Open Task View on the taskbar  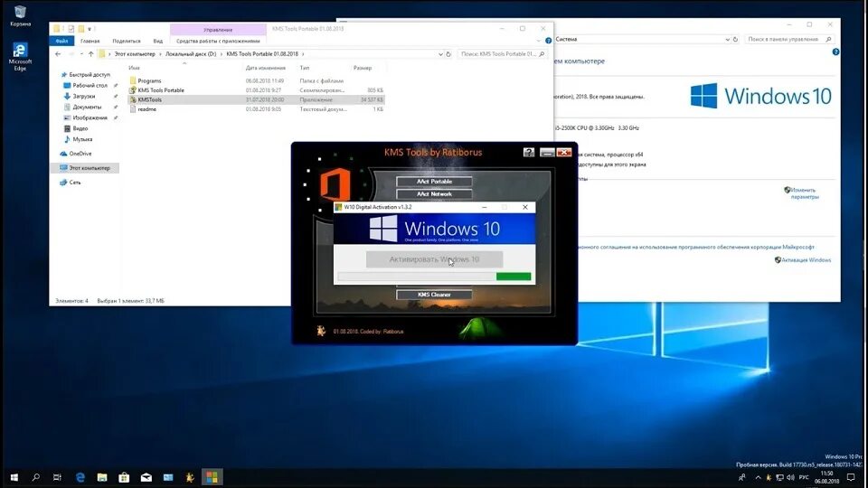pyautogui.click(x=57, y=477)
